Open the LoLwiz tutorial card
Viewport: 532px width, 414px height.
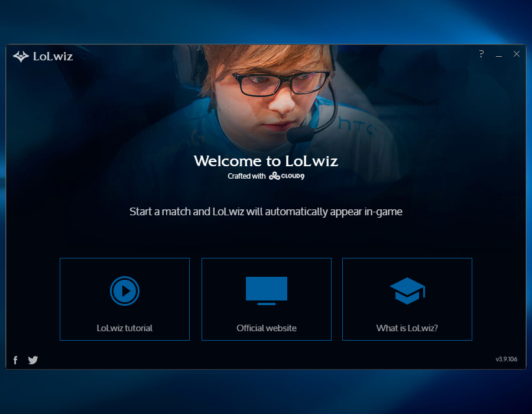[x=125, y=299]
